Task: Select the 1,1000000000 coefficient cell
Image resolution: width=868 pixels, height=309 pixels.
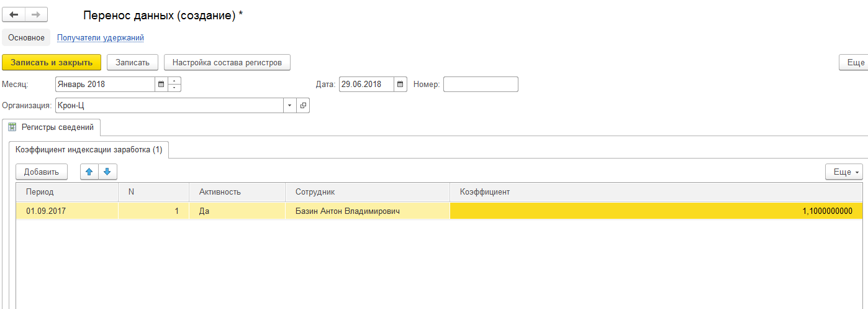Action: [x=656, y=211]
